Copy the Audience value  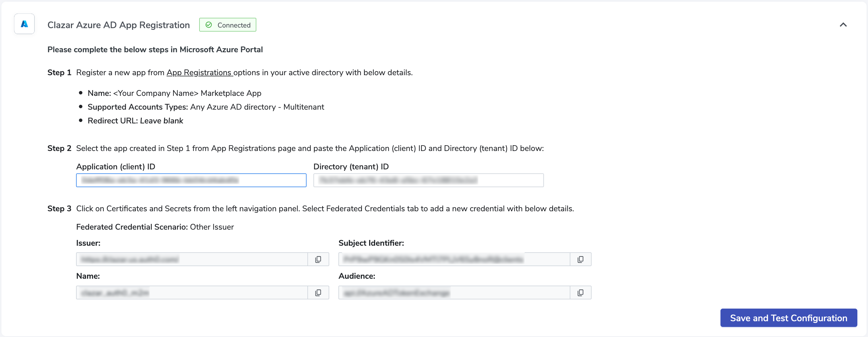(580, 293)
